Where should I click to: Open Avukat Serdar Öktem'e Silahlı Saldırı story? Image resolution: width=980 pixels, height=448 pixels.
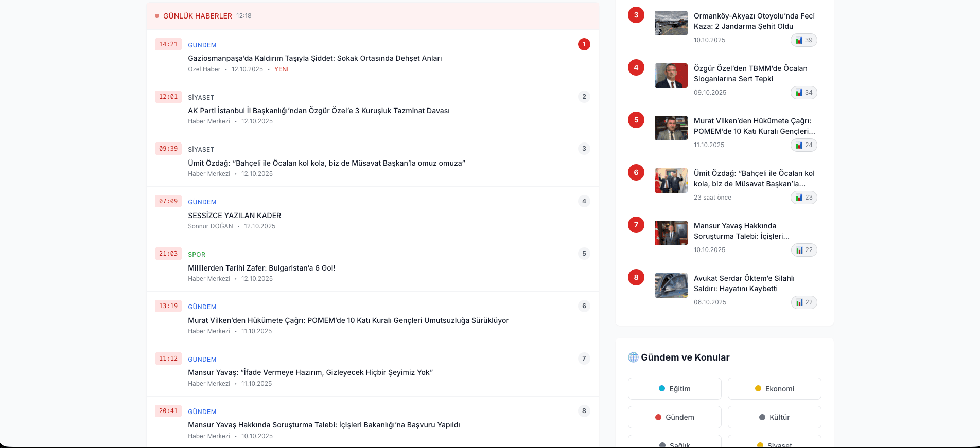pos(744,283)
